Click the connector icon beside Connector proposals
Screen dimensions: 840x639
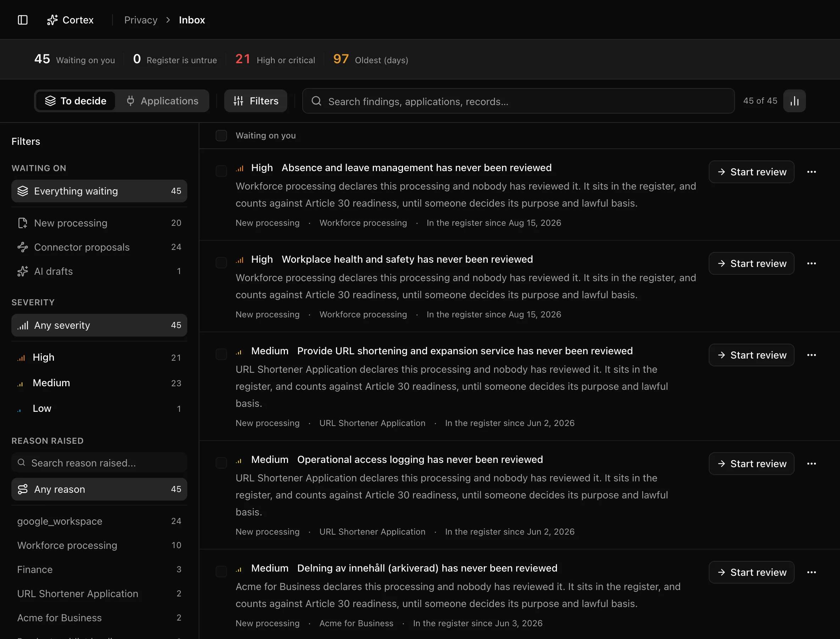pos(23,247)
